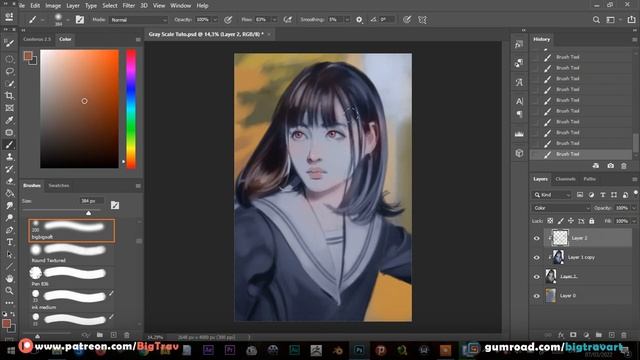This screenshot has height=360, width=640.
Task: Add layer style fx icon
Action: tap(561, 335)
